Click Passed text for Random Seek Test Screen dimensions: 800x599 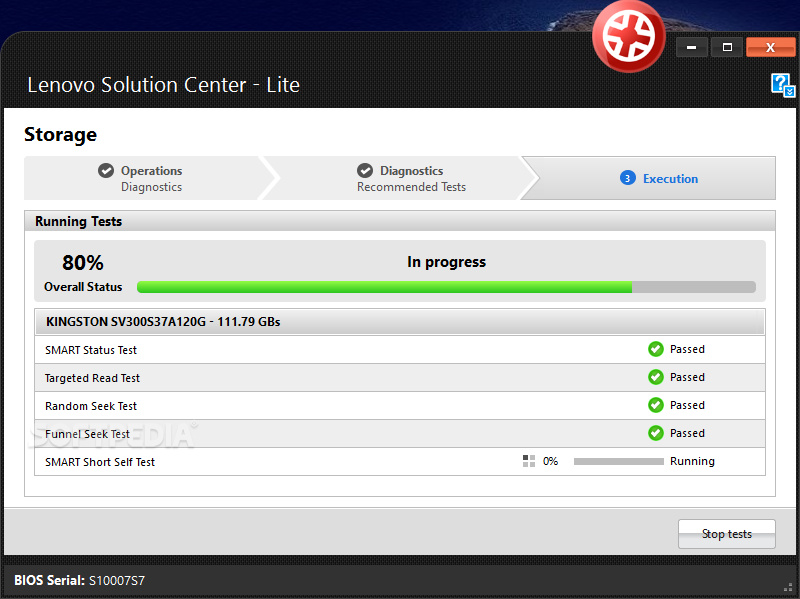pyautogui.click(x=687, y=405)
